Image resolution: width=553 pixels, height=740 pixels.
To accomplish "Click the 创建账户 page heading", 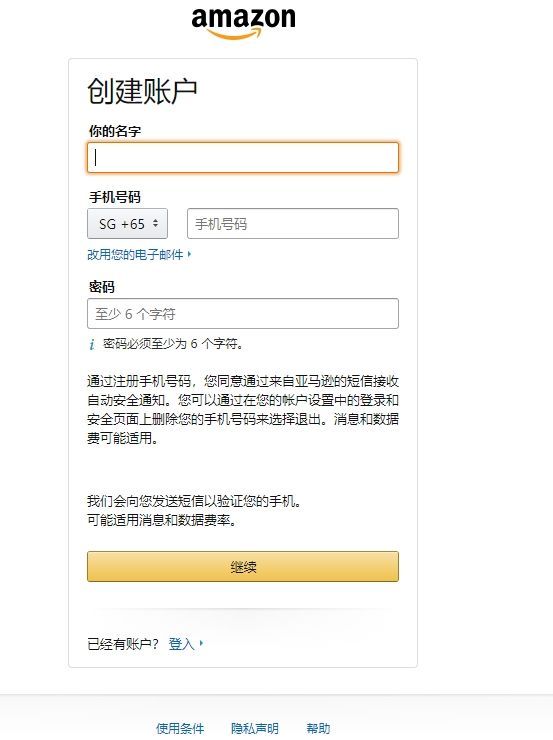I will click(x=142, y=91).
